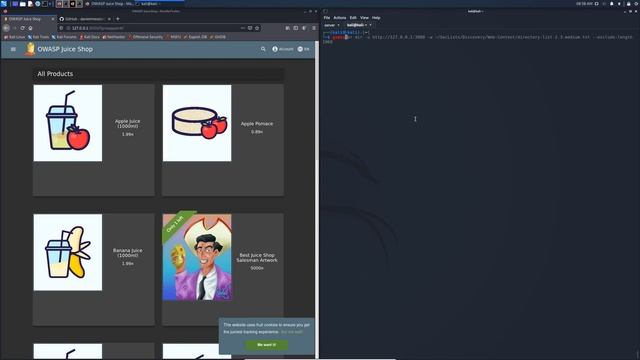Expand the server tab dropdown arrow
The width and height of the screenshot is (640, 360).
point(338,25)
